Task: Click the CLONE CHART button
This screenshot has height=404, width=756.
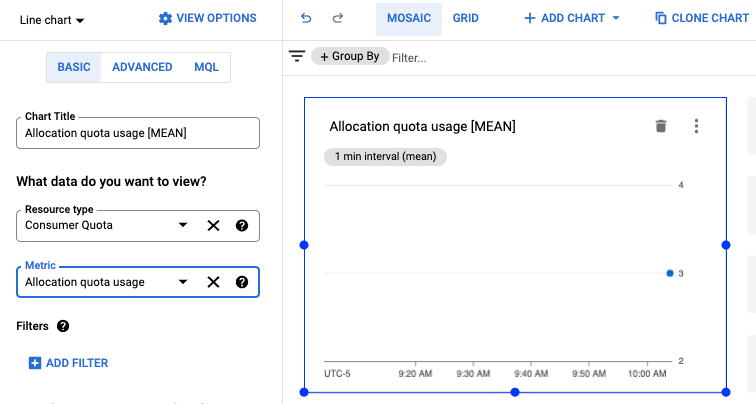Action: coord(701,18)
